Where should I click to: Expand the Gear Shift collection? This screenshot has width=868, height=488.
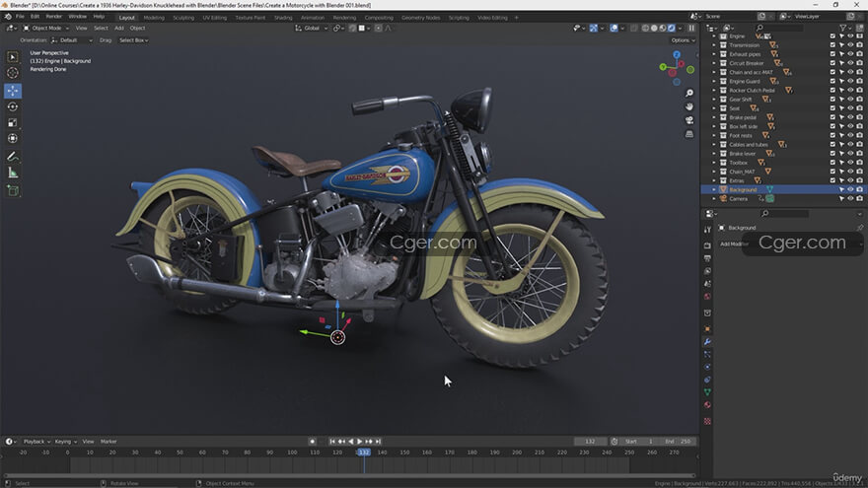(x=714, y=100)
